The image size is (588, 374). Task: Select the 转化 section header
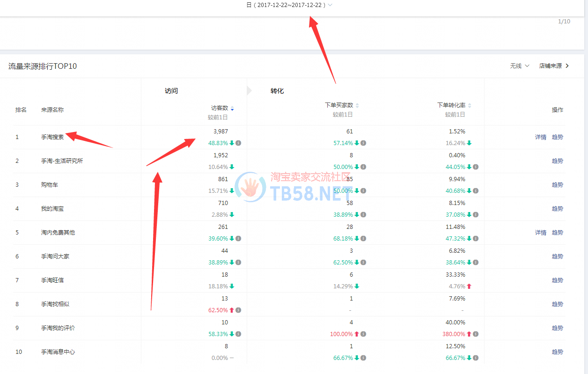(277, 91)
